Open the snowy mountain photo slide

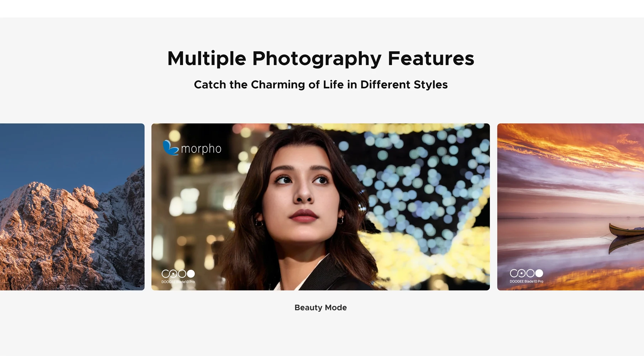pos(72,207)
